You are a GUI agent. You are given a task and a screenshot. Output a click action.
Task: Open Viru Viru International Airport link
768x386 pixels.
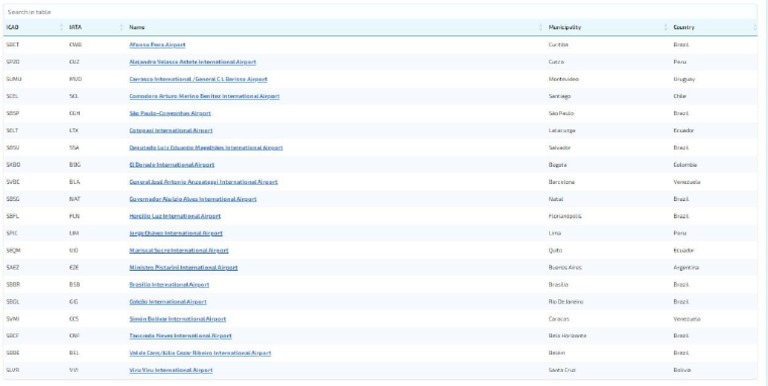pos(171,370)
